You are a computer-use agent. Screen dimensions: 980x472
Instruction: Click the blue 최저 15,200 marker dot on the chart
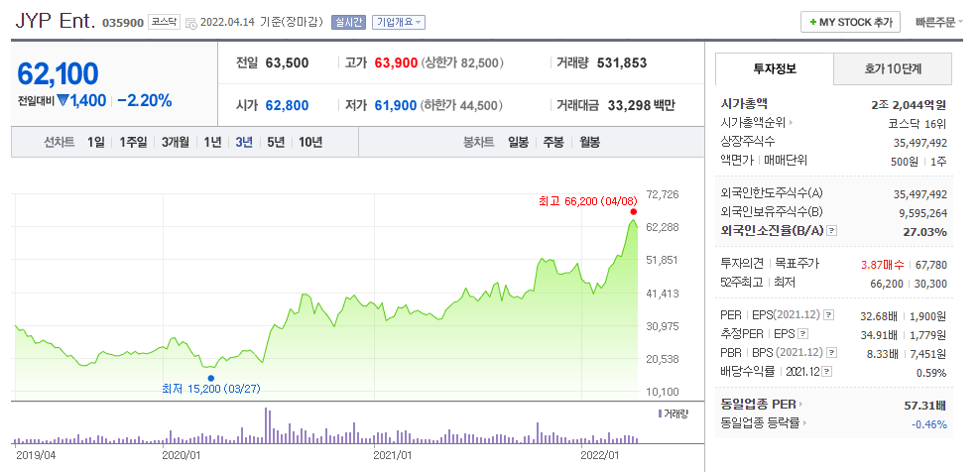[x=210, y=378]
